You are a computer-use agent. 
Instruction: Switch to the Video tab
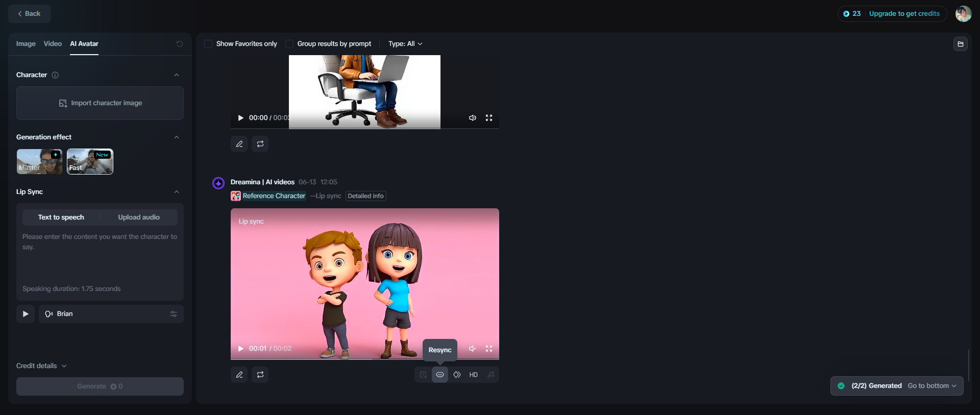pos(53,44)
